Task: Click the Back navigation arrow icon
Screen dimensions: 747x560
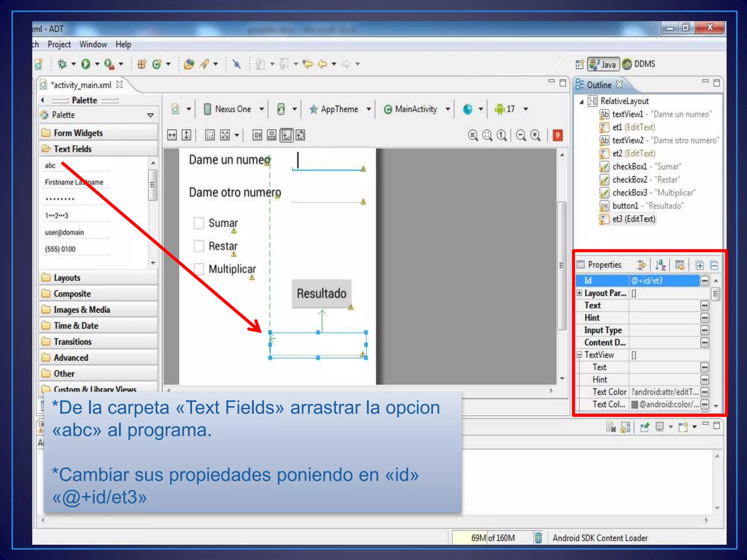Action: point(322,64)
